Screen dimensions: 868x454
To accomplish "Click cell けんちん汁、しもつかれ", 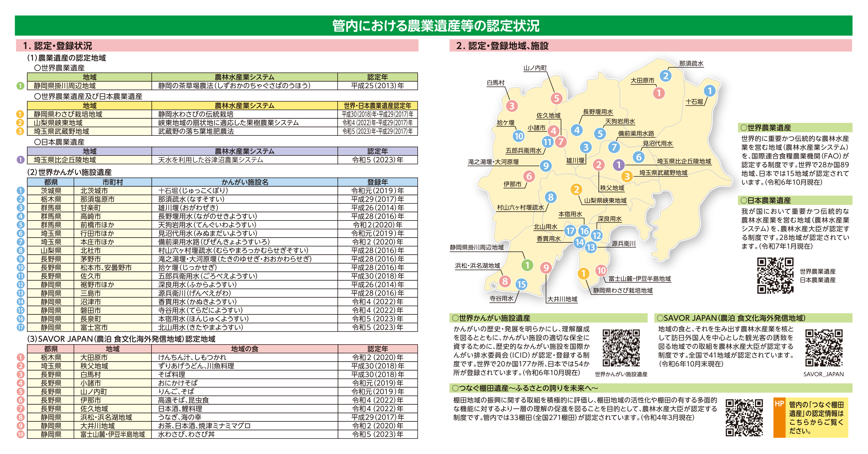I will click(245, 357).
